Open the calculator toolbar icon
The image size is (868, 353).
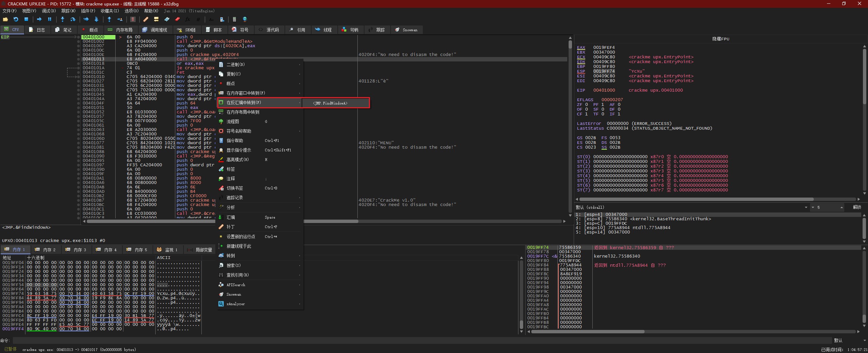pyautogui.click(x=234, y=19)
